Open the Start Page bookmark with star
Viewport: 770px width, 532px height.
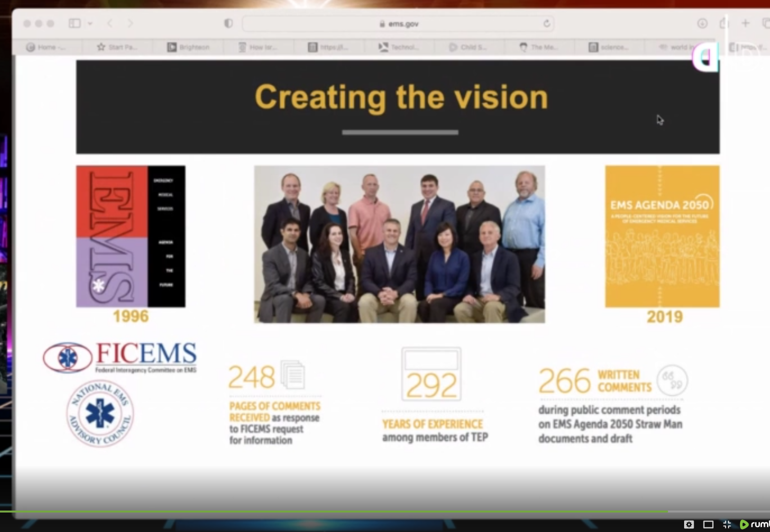117,47
